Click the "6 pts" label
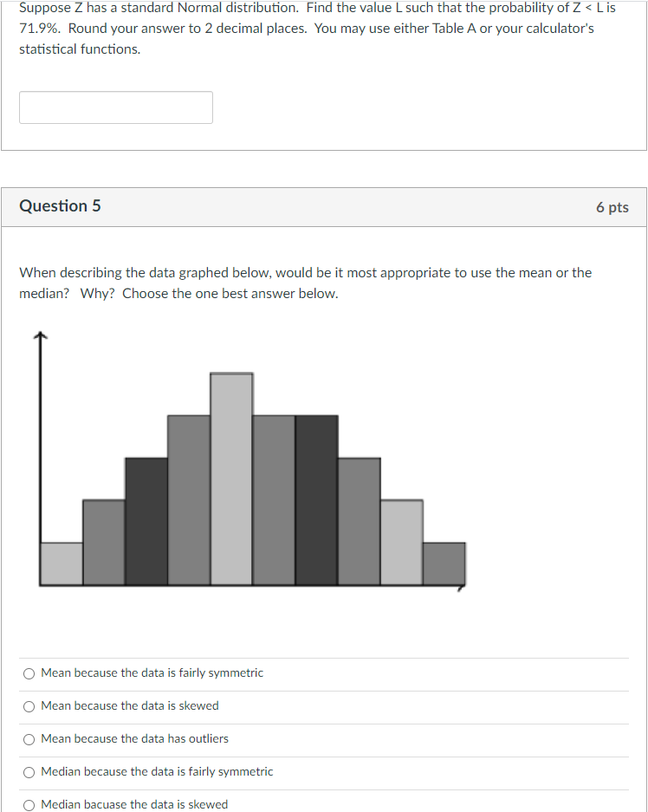The width and height of the screenshot is (648, 812). (613, 206)
